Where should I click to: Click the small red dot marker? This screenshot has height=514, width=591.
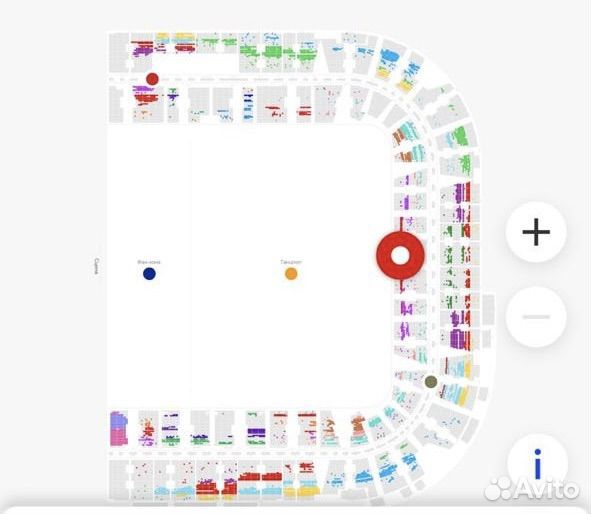[152, 79]
